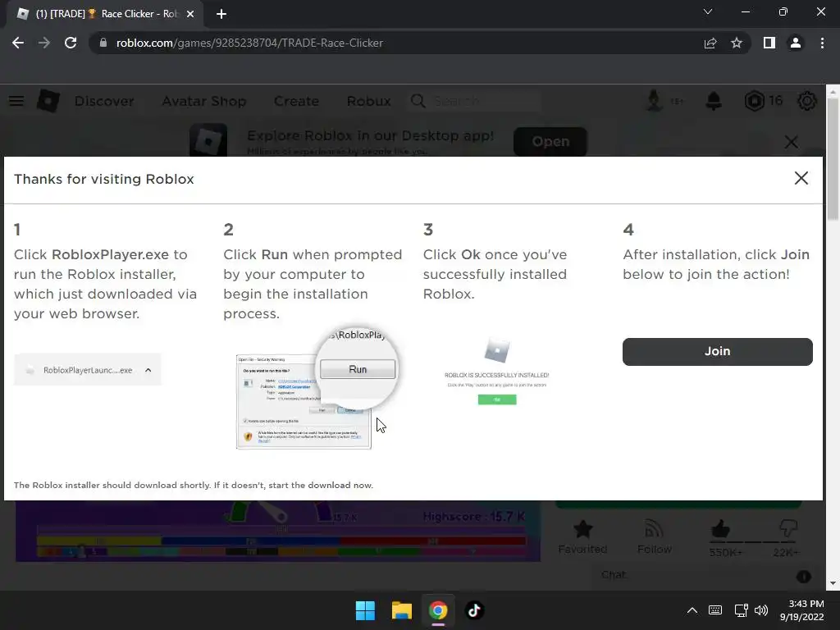The height and width of the screenshot is (630, 840).
Task: Go back using browser back arrow
Action: point(18,43)
